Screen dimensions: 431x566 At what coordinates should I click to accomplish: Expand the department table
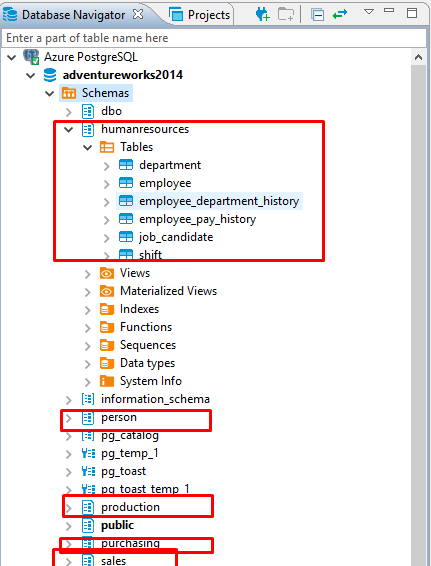coord(106,166)
